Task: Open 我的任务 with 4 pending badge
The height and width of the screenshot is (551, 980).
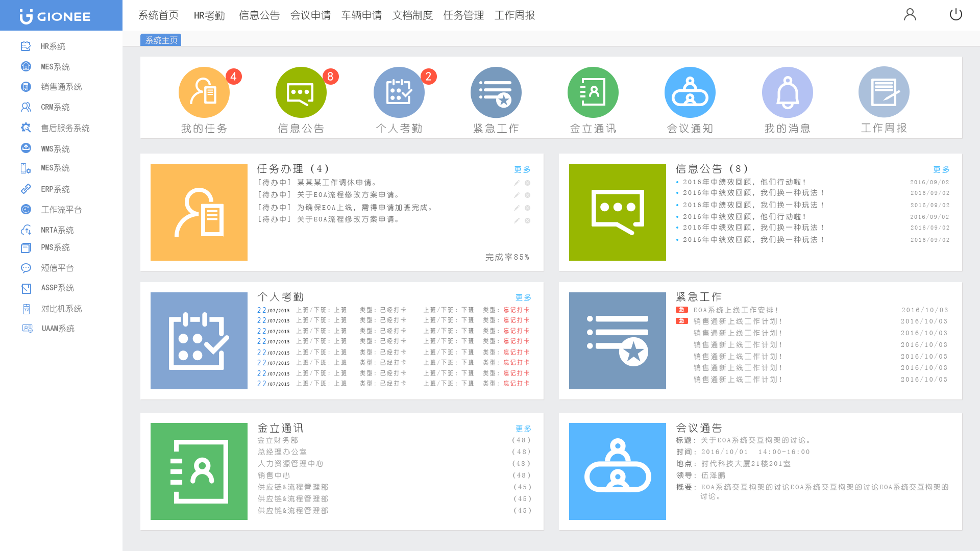Action: click(204, 92)
